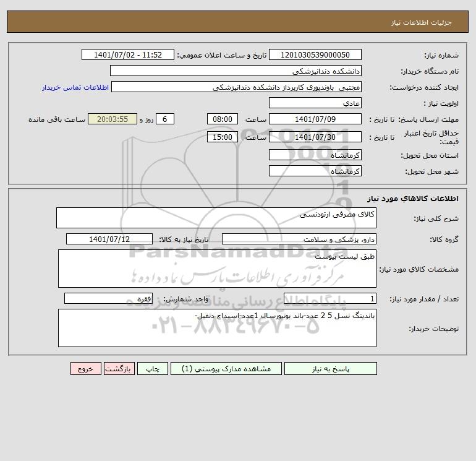Click the delivery province field کرمانشاه
The height and width of the screenshot is (461, 476).
(315, 155)
